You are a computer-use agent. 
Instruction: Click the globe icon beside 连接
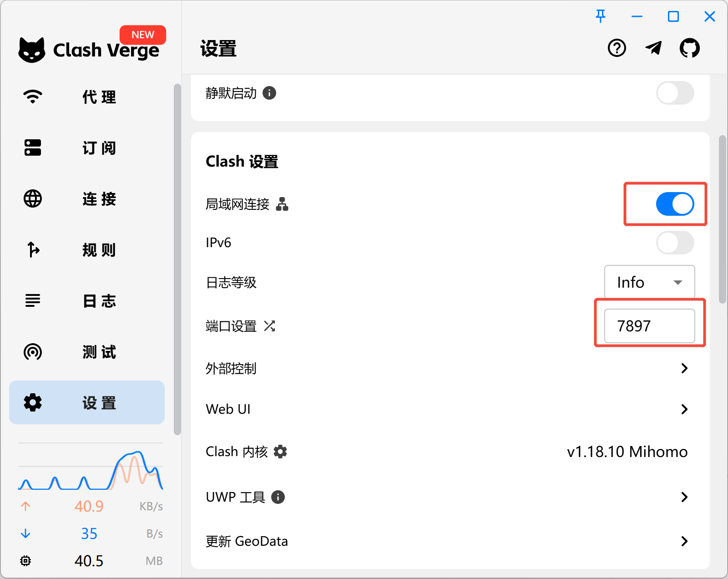[33, 198]
